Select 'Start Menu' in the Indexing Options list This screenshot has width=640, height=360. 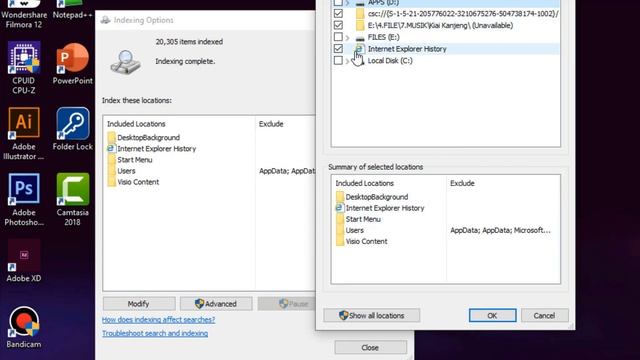pyautogui.click(x=135, y=160)
